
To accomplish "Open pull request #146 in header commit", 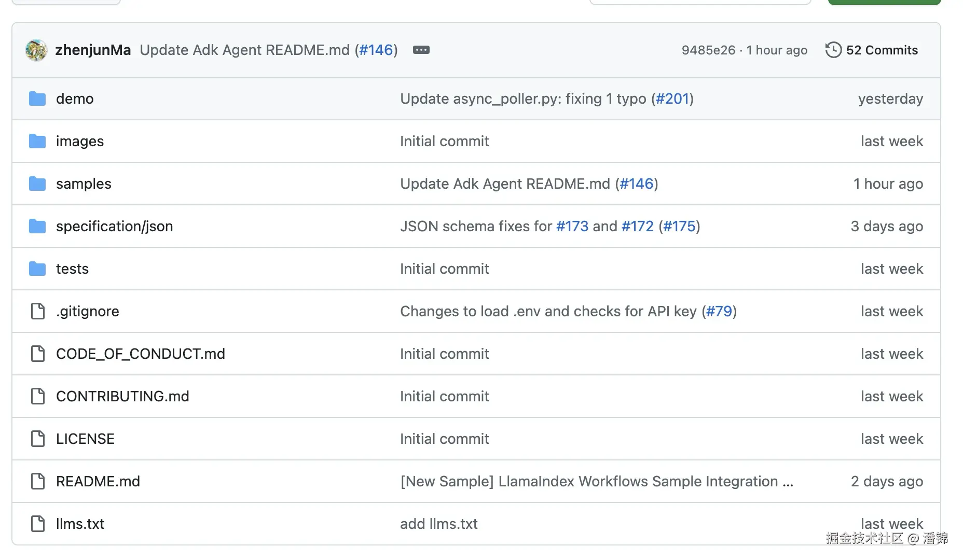I will [376, 50].
